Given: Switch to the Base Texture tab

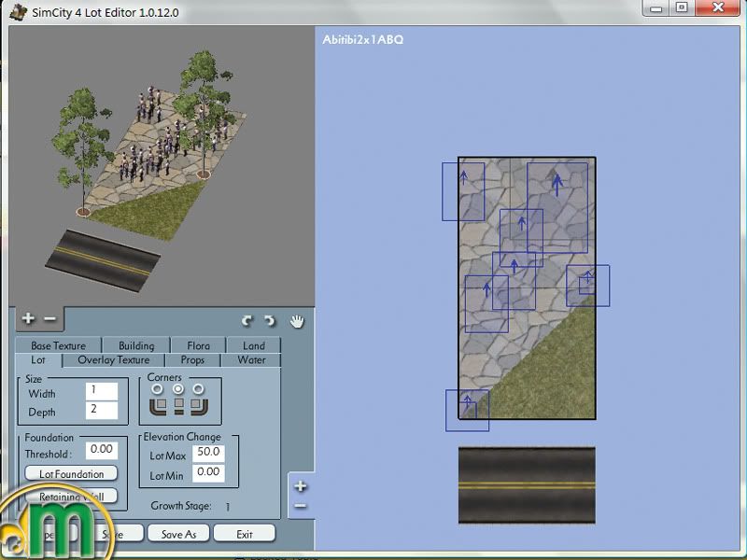Looking at the screenshot, I should point(58,345).
